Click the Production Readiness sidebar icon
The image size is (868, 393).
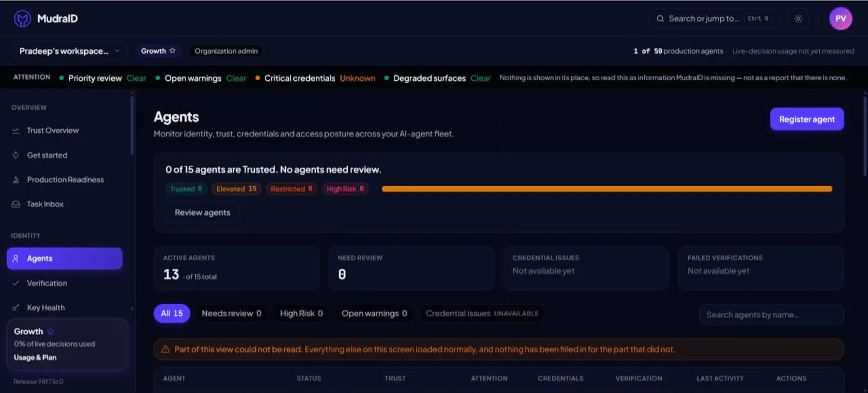[x=16, y=180]
